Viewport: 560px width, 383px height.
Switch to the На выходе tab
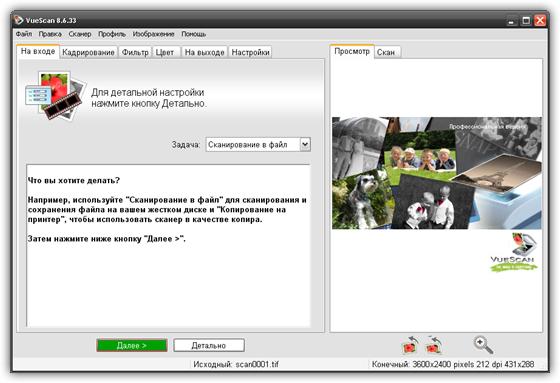204,52
